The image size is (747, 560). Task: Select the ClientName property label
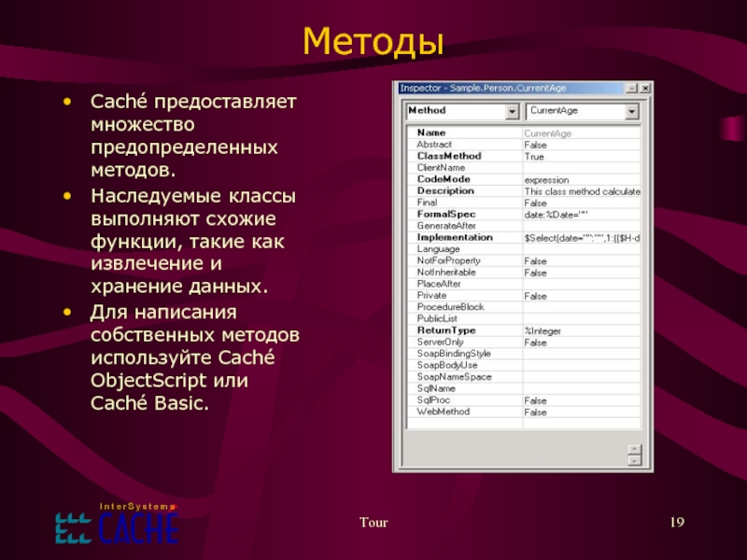(x=441, y=168)
